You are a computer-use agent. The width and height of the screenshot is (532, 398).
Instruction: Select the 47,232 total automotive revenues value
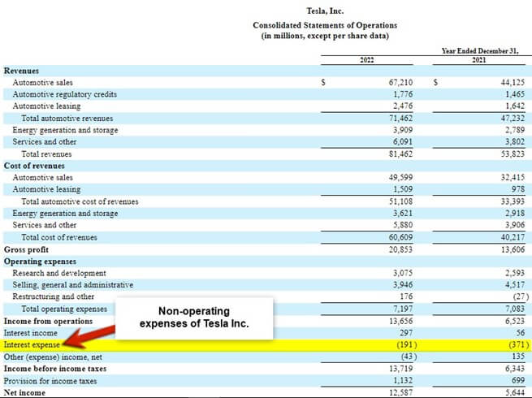click(x=513, y=119)
